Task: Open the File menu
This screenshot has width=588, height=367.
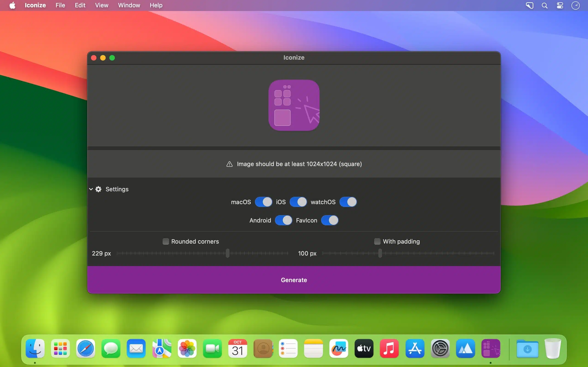Action: 60,5
